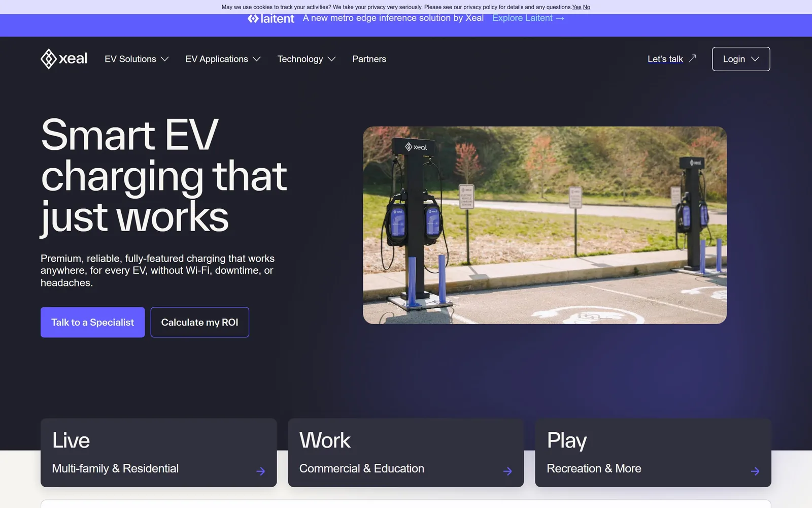Image resolution: width=812 pixels, height=508 pixels.
Task: Open the Live Multi-family & Residential card
Action: pos(159,453)
